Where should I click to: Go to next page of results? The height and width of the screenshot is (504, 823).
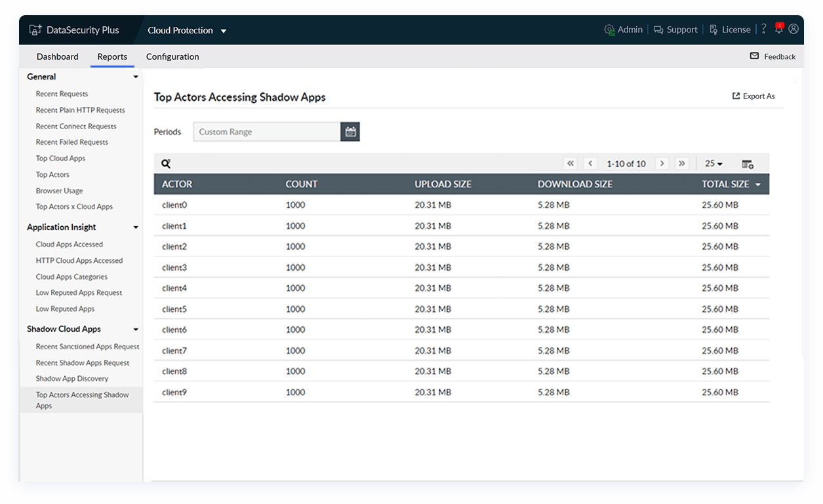click(x=662, y=164)
